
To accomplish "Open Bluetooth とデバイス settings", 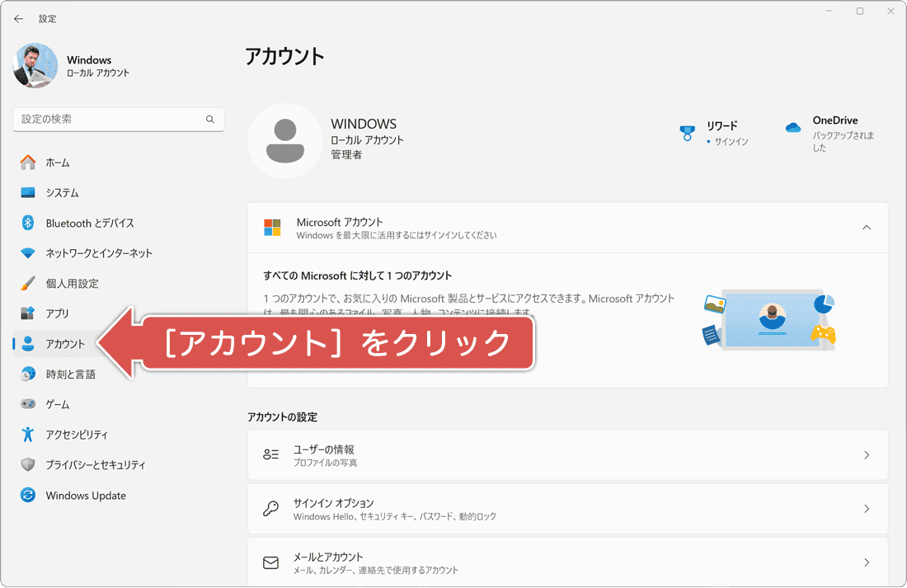I will (x=28, y=223).
